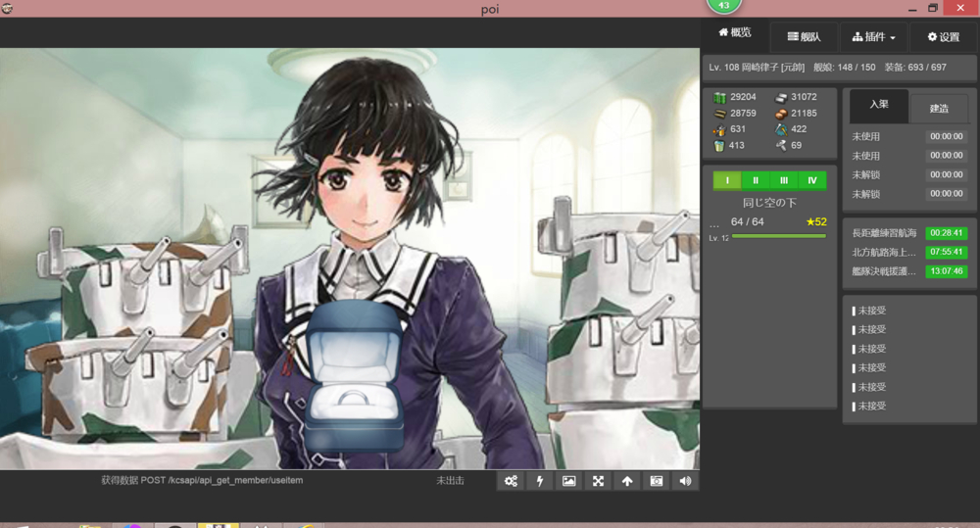The width and height of the screenshot is (980, 528).
Task: Click the ship's green HP bar
Action: [x=779, y=236]
